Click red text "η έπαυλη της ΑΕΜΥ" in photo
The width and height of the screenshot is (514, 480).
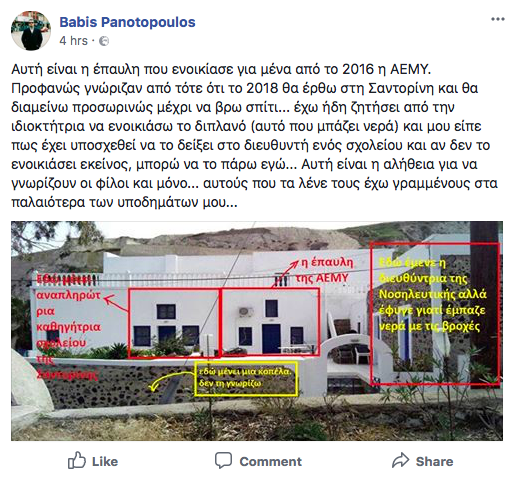[x=324, y=270]
